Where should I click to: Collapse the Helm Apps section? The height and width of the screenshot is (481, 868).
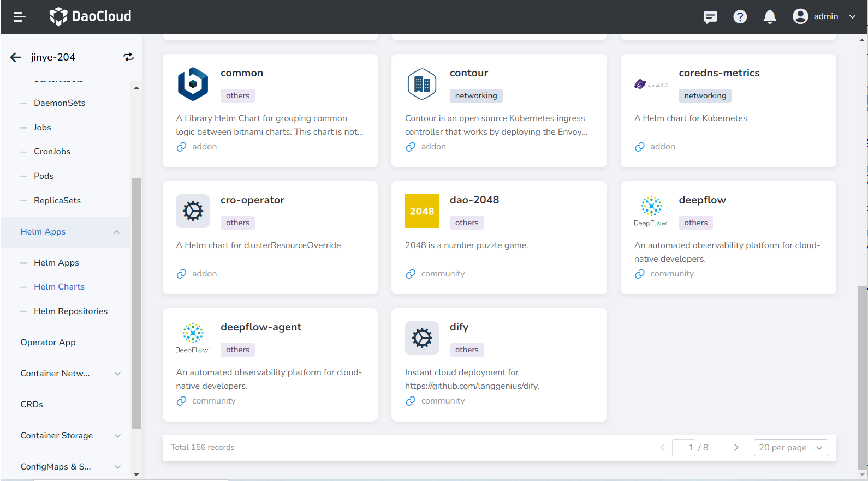(116, 232)
